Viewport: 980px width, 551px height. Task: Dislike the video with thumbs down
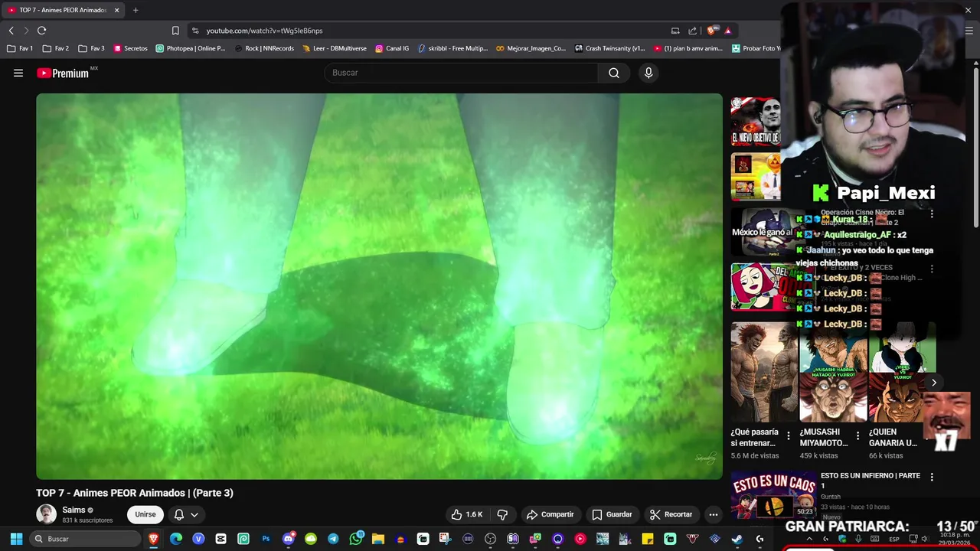(x=503, y=514)
